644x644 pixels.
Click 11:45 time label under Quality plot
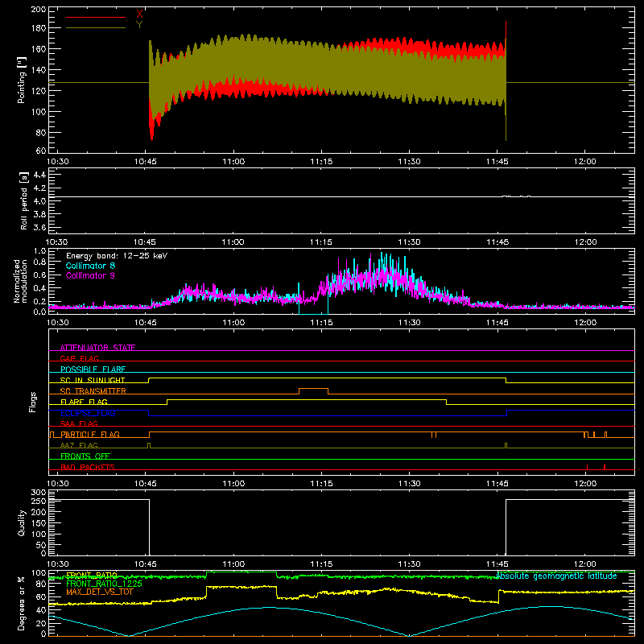pos(497,564)
